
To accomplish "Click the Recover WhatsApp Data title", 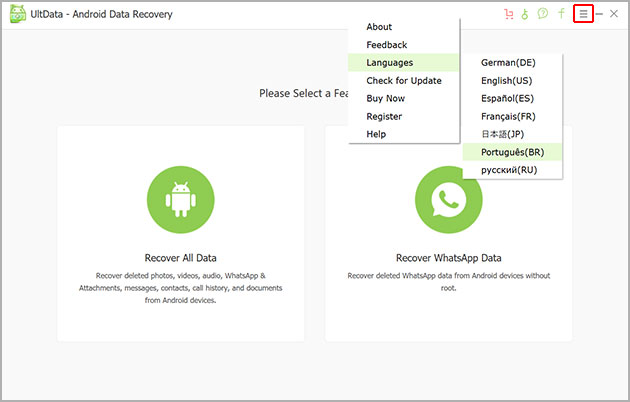I will (x=448, y=258).
